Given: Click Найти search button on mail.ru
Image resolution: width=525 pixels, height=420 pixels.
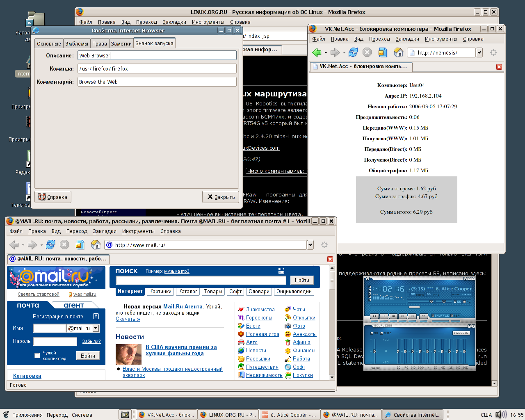Looking at the screenshot, I should 302,280.
